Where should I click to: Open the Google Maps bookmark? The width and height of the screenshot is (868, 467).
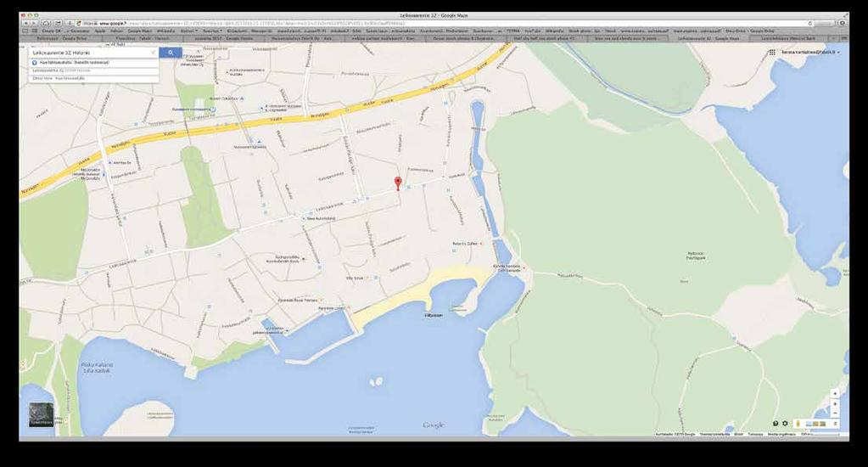[139, 31]
